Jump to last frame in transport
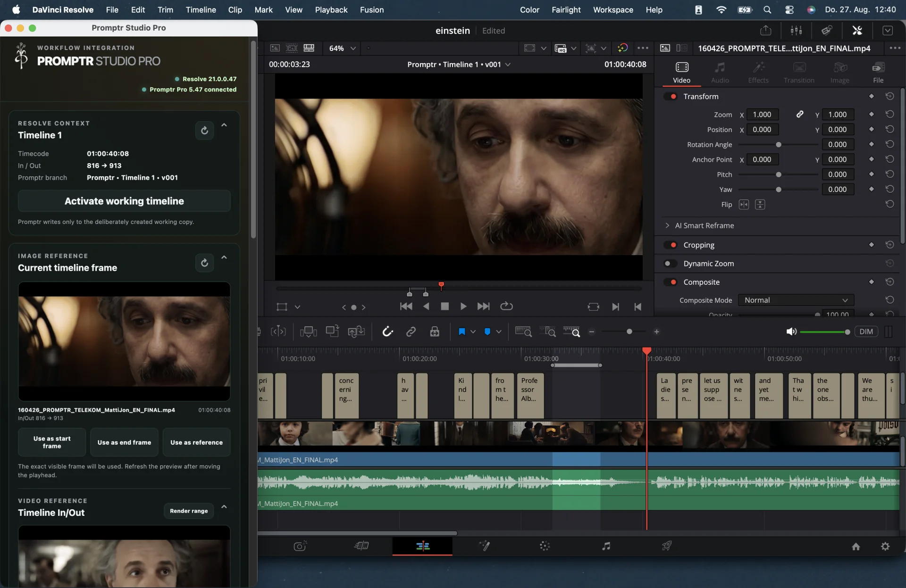This screenshot has width=906, height=588. tap(483, 306)
